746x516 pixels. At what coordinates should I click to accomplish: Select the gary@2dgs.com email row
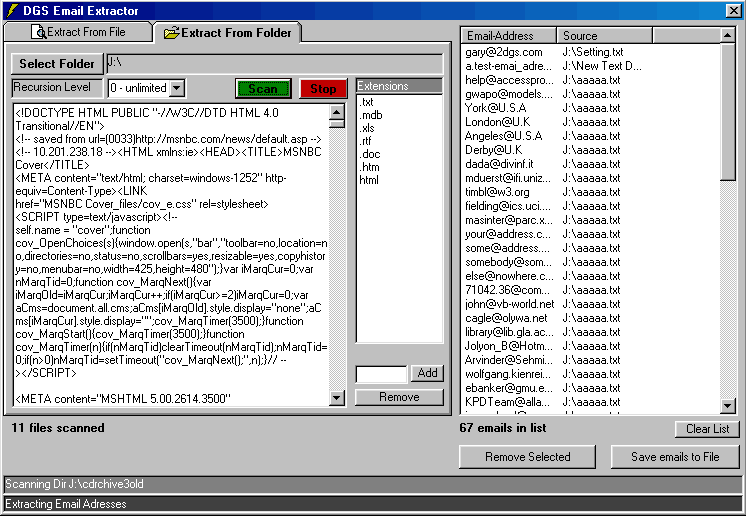click(504, 52)
